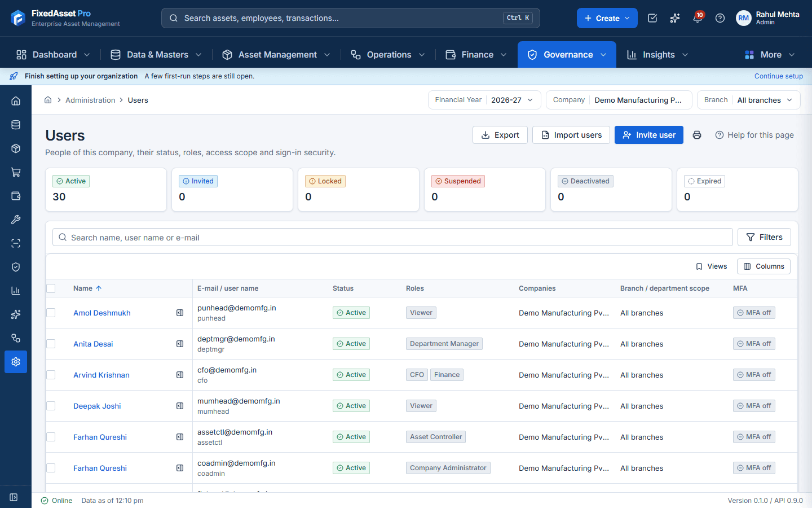Open the Columns button
Viewport: 812px width, 508px height.
click(764, 266)
